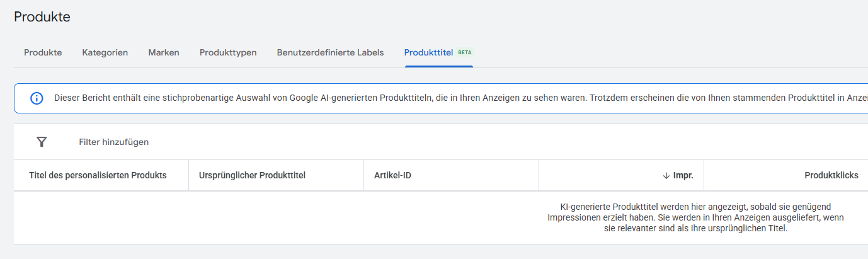The width and height of the screenshot is (868, 259).
Task: Click the Produkte page heading
Action: coord(42,17)
